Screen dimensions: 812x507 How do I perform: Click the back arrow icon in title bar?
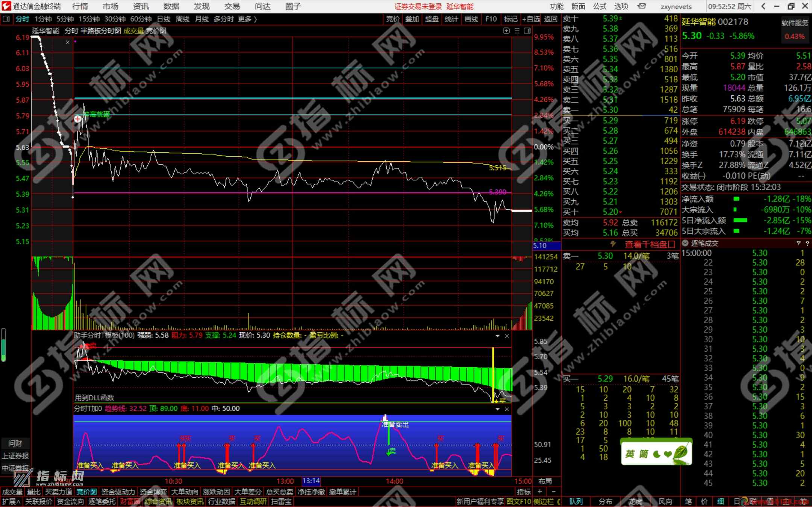pyautogui.click(x=763, y=6)
